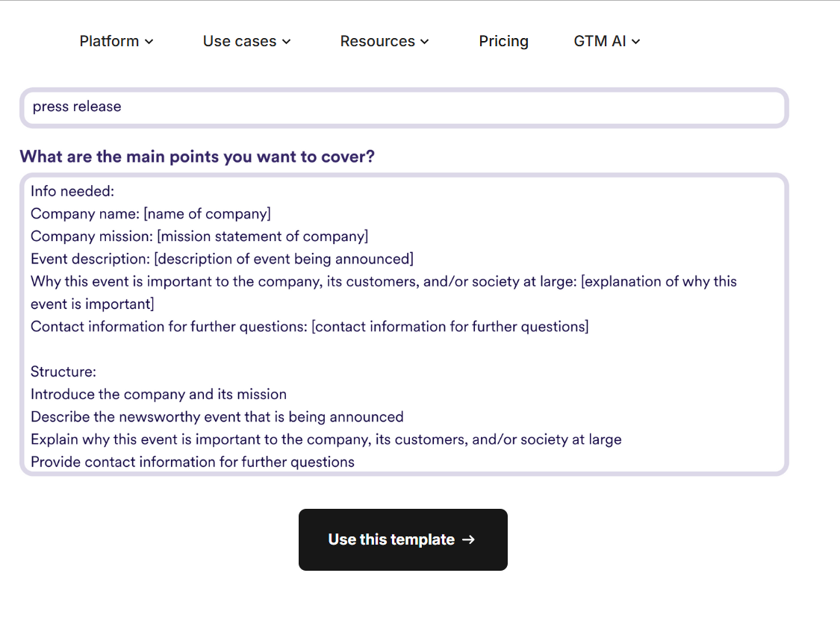Click the 'What are the main points' heading

pyautogui.click(x=197, y=157)
